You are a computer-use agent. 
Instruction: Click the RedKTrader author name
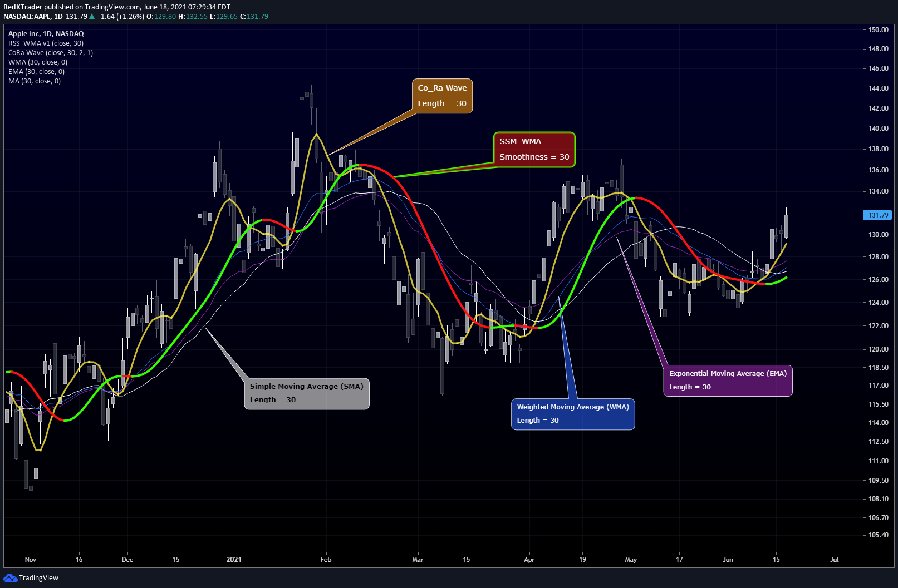pos(23,7)
